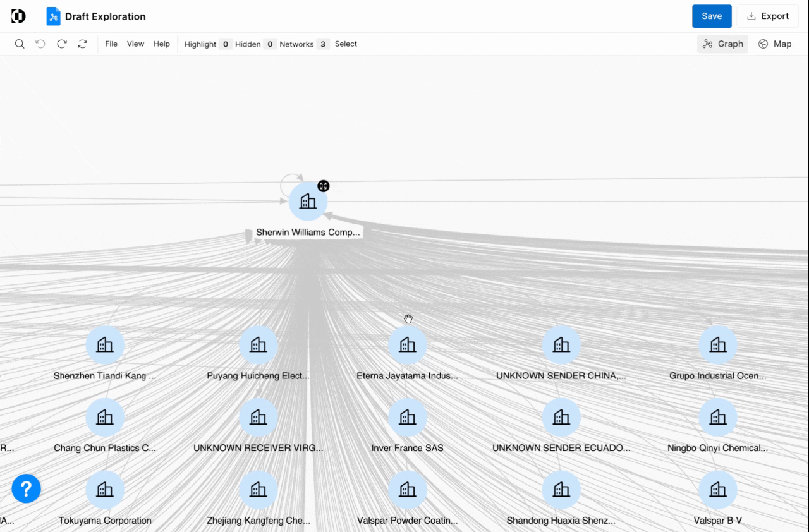Image resolution: width=809 pixels, height=532 pixels.
Task: Toggle the Select mode
Action: point(346,44)
